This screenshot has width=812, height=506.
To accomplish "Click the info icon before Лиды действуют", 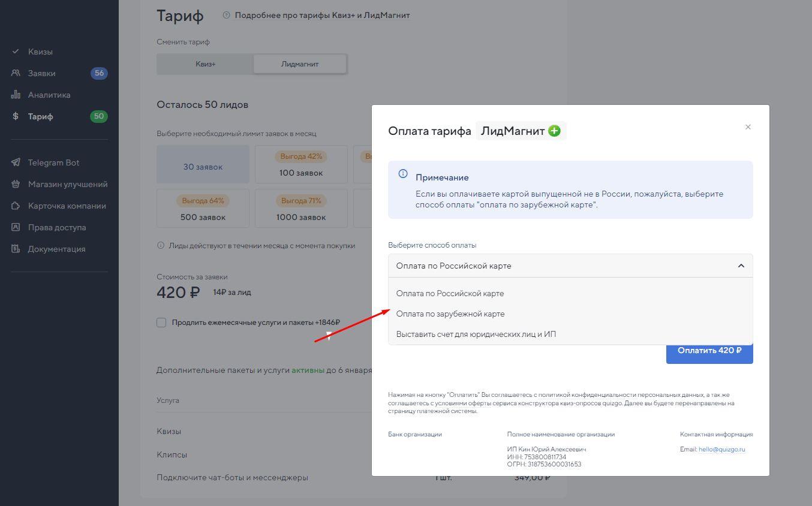I will click(x=160, y=245).
